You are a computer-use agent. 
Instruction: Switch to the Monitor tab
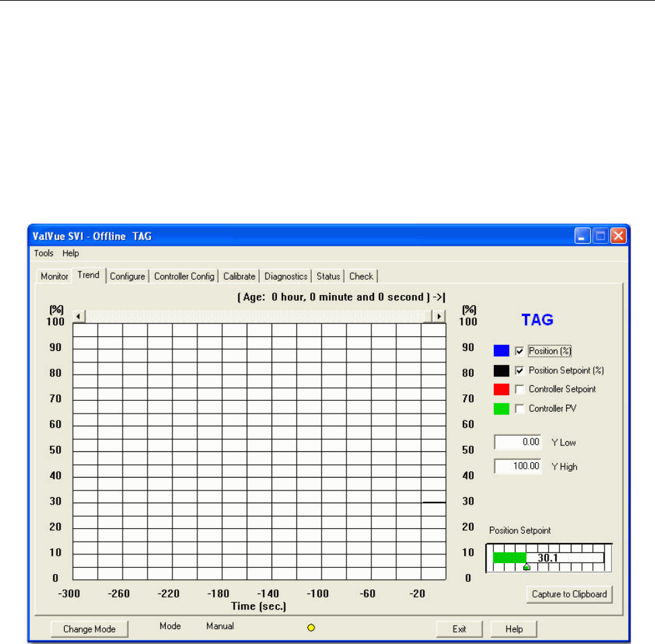click(x=55, y=276)
